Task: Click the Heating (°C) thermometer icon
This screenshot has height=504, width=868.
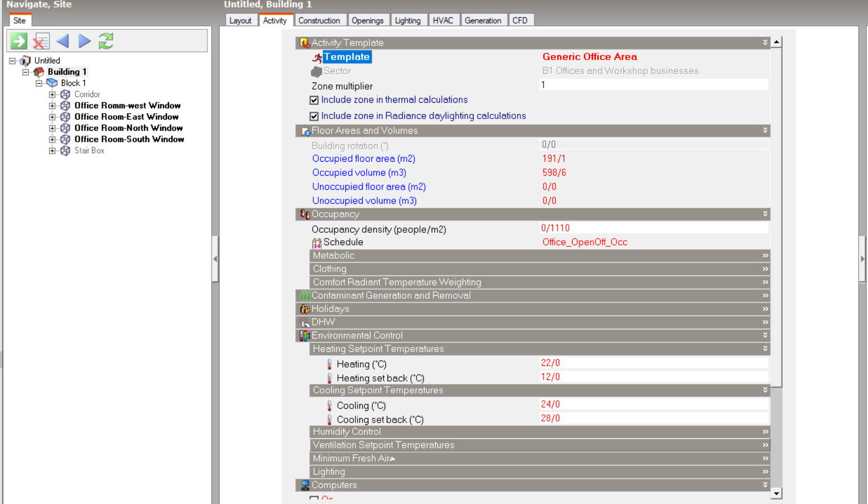Action: coord(330,364)
